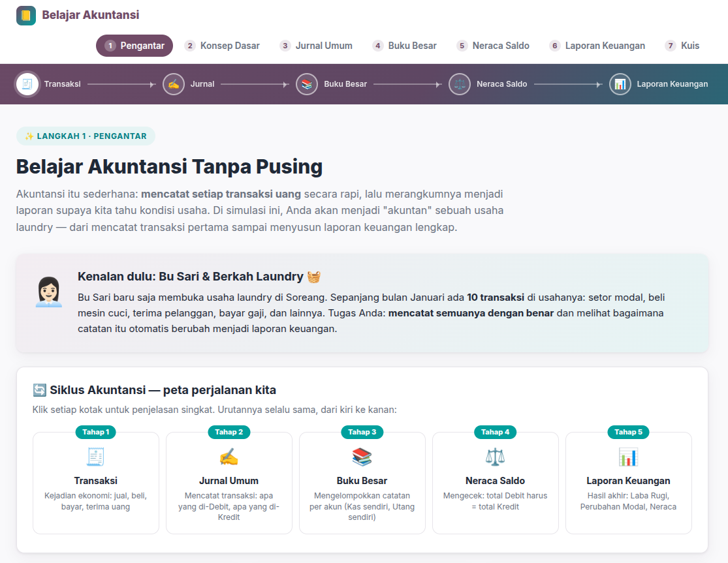Image resolution: width=728 pixels, height=563 pixels.
Task: Click the bold text 'mencatat semuanya dengan benar'
Action: click(471, 314)
